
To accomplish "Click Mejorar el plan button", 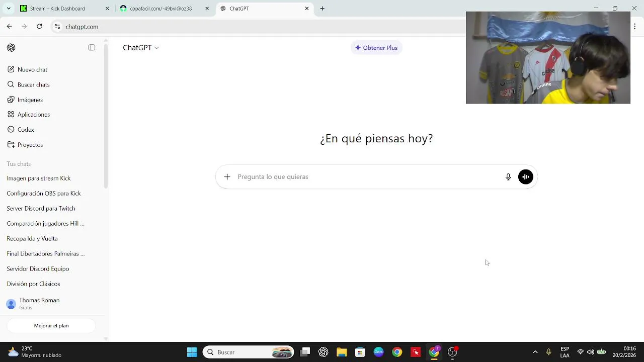I will pyautogui.click(x=51, y=326).
